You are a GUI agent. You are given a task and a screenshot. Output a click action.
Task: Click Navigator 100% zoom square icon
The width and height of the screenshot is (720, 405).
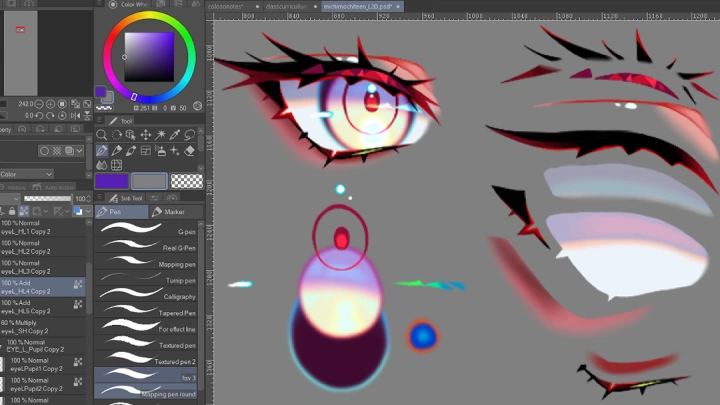(62, 104)
